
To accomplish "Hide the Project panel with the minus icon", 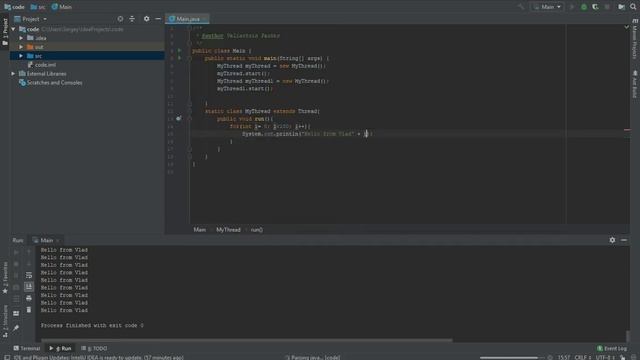I will (158, 19).
